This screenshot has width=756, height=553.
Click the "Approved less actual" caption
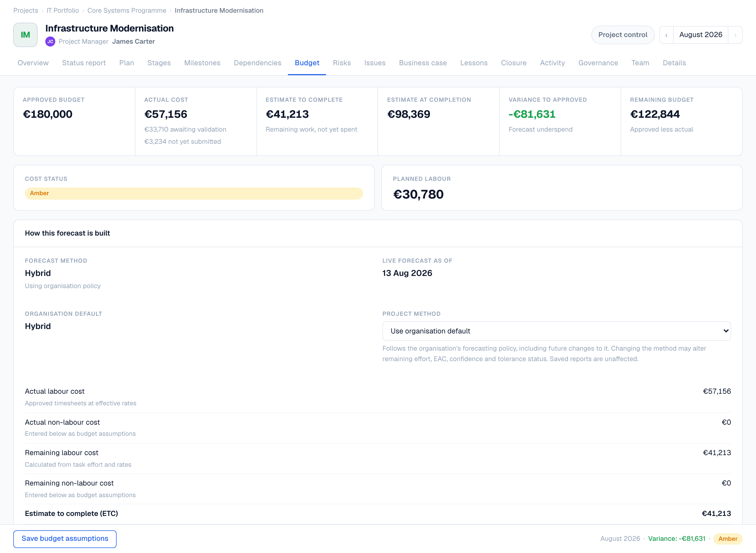click(x=661, y=130)
